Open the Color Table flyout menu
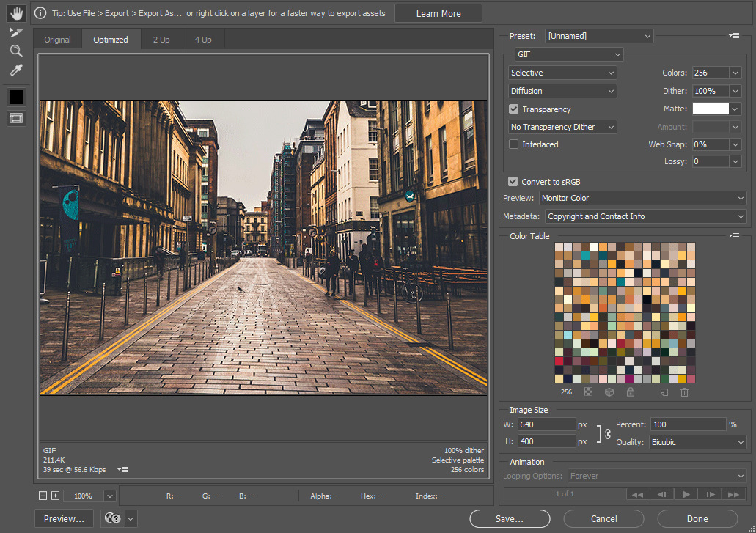The height and width of the screenshot is (533, 756). (x=734, y=235)
